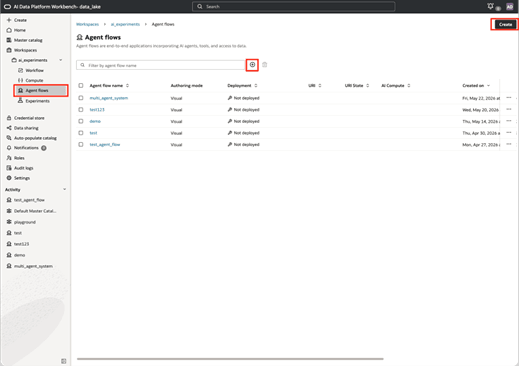Go to Workspaces breadcrumb link
The height and width of the screenshot is (366, 519).
point(87,24)
